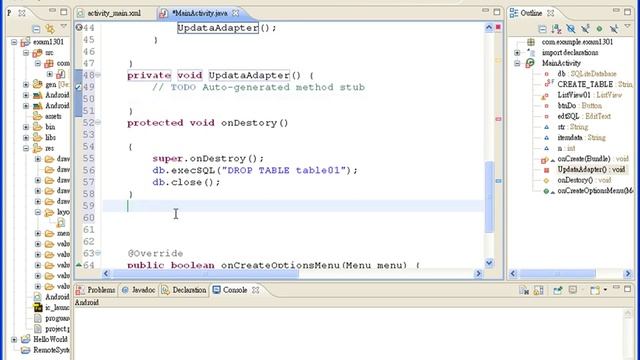Select CREATE_TABLE field in Outline
The width and height of the screenshot is (640, 360).
coord(588,84)
